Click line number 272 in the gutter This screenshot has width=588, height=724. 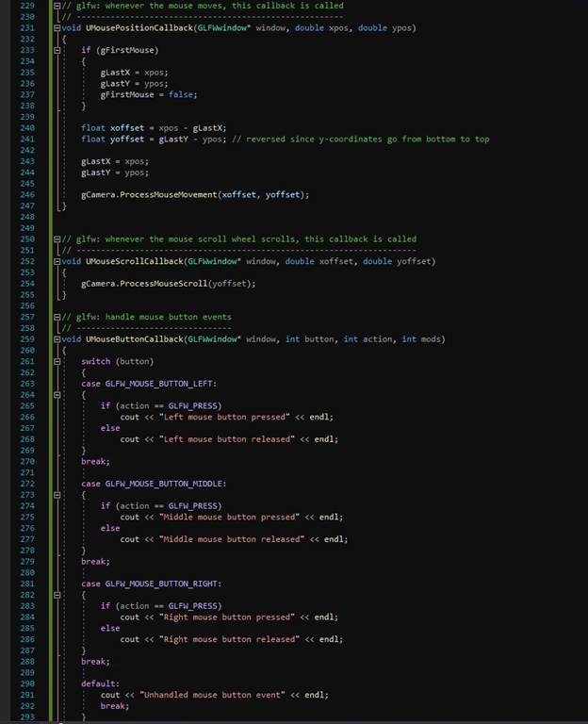(x=27, y=484)
